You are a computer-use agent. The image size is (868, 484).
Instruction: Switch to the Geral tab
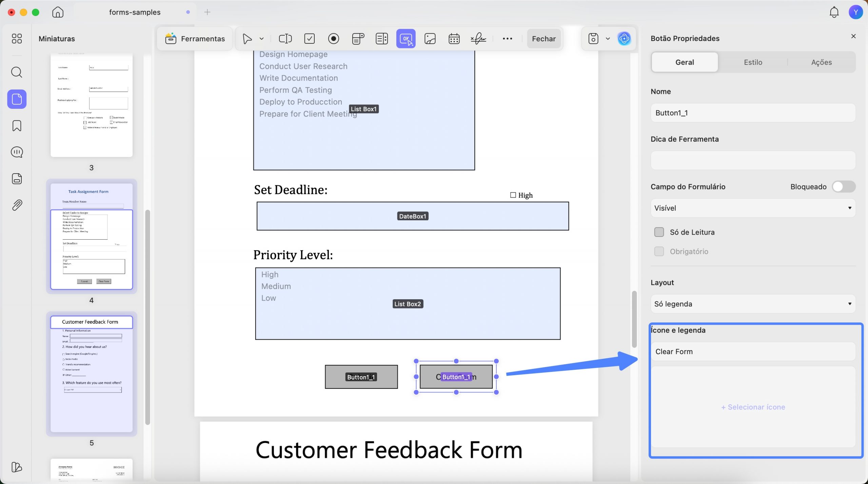click(x=685, y=62)
